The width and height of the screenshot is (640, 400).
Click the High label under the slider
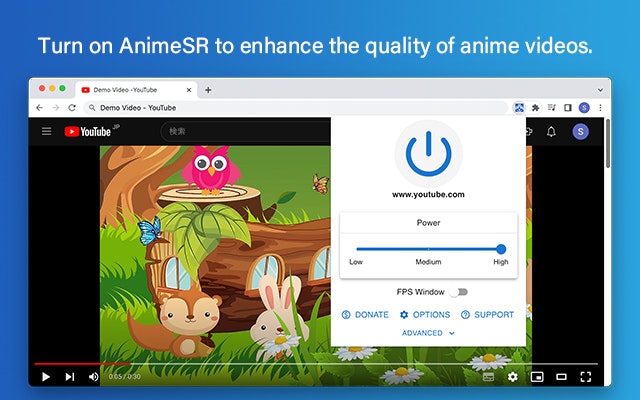[501, 262]
